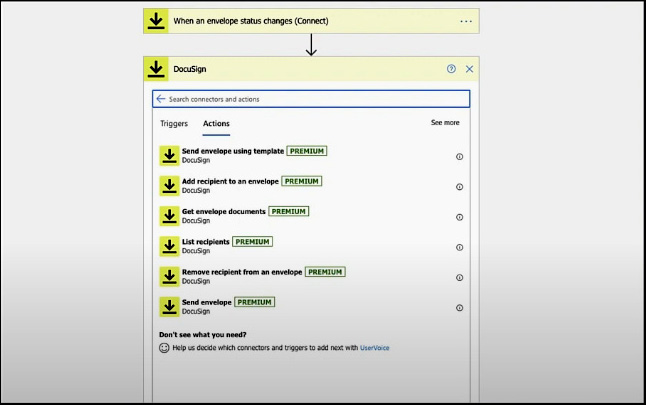The height and width of the screenshot is (405, 646).
Task: Click the See more link
Action: [445, 122]
